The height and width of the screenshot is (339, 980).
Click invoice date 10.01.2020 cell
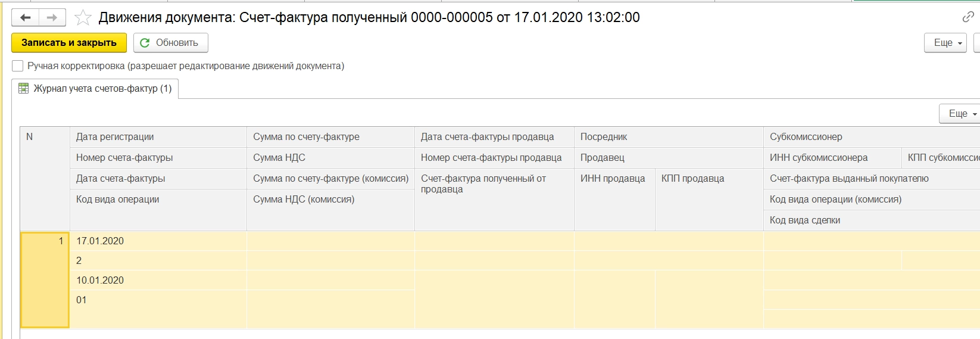pos(100,280)
